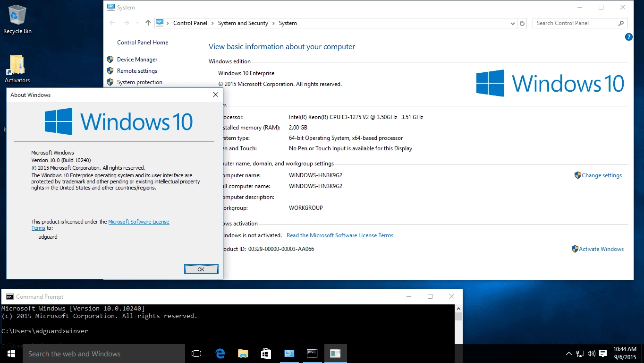Click the shield icon beside Device Manager
Image resolution: width=644 pixels, height=363 pixels.
110,60
